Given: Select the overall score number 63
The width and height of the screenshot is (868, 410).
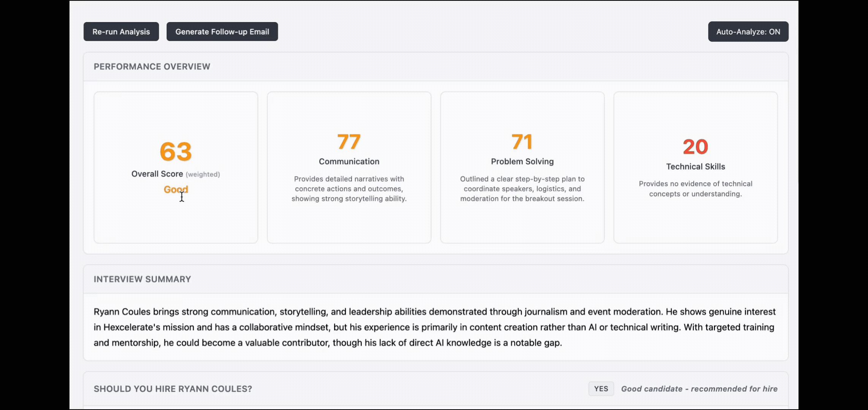Looking at the screenshot, I should coord(176,151).
